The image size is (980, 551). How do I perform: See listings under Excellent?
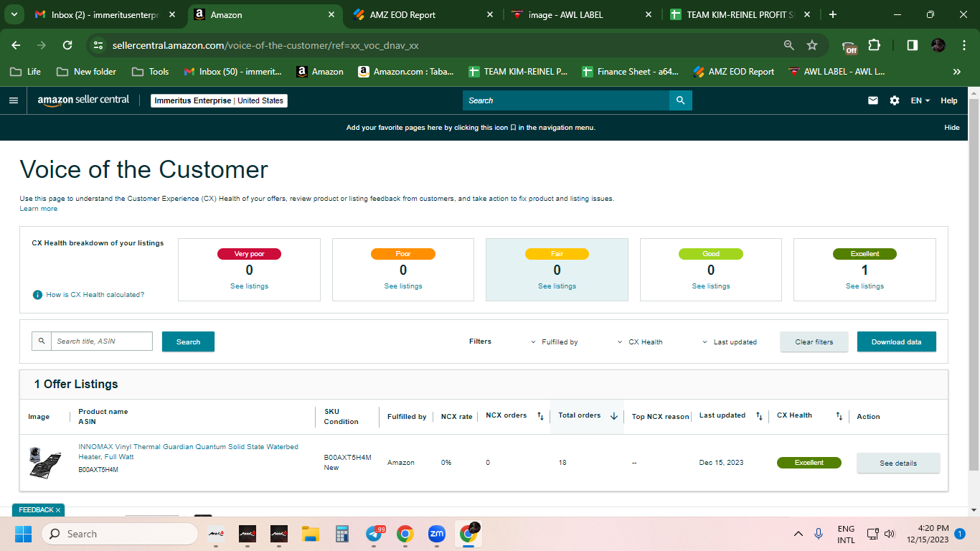coord(865,286)
